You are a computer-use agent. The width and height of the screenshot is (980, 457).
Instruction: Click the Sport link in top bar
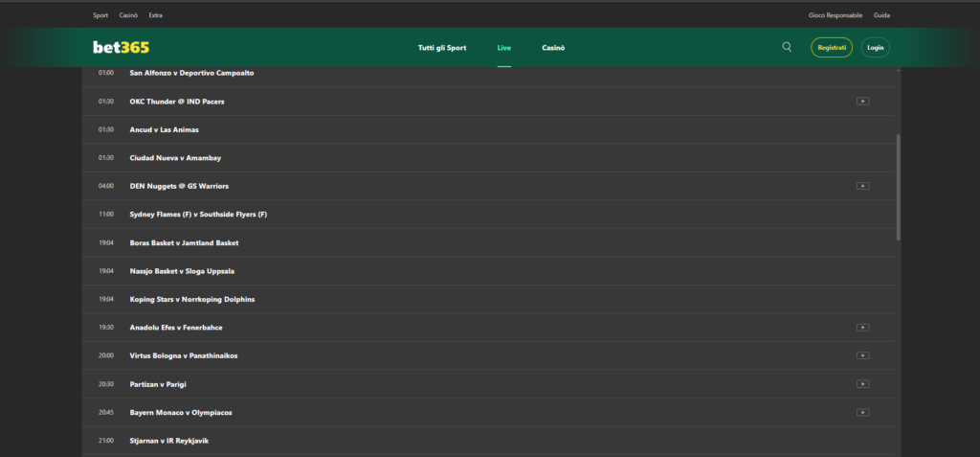pyautogui.click(x=100, y=15)
